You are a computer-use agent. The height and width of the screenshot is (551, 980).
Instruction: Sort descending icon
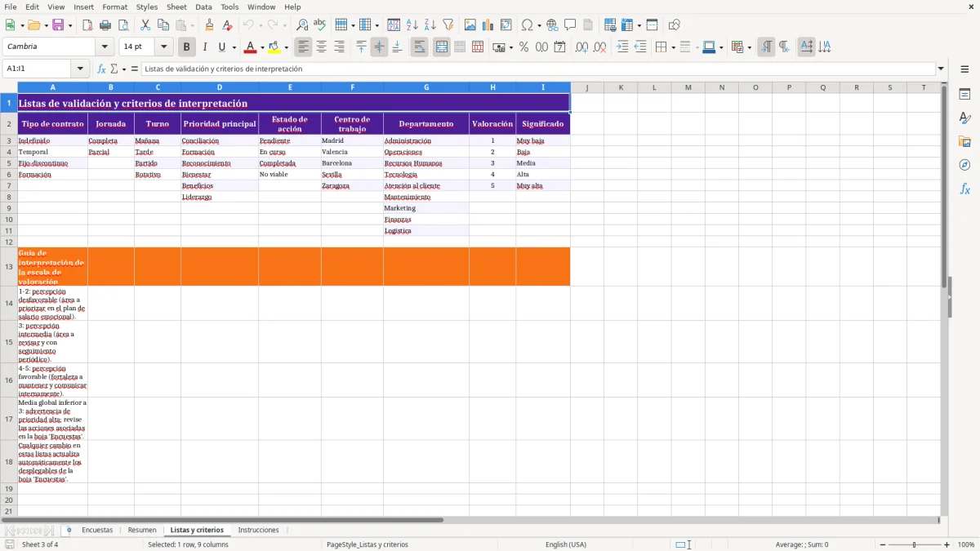[x=430, y=25]
